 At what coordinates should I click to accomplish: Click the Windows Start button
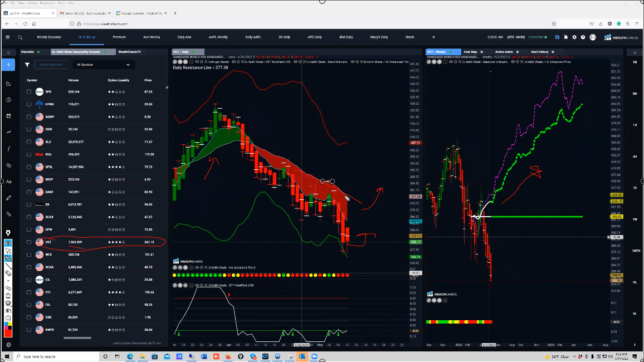pyautogui.click(x=6, y=356)
